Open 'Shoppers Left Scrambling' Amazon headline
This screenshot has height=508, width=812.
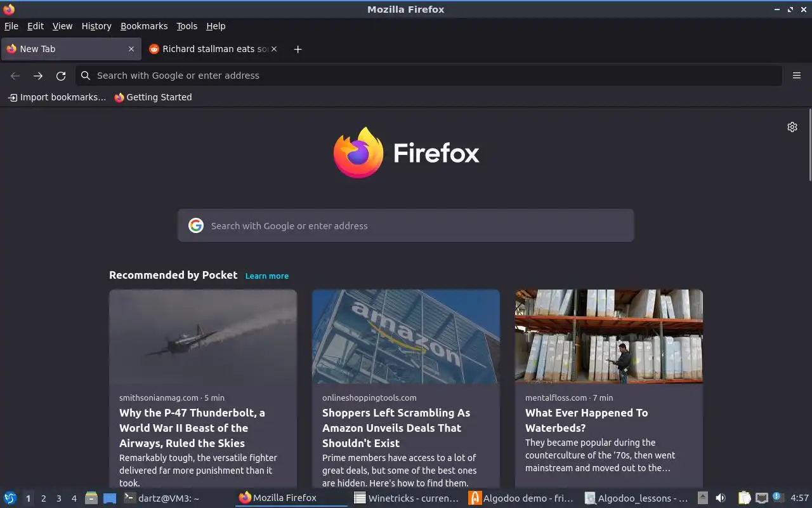pos(396,428)
